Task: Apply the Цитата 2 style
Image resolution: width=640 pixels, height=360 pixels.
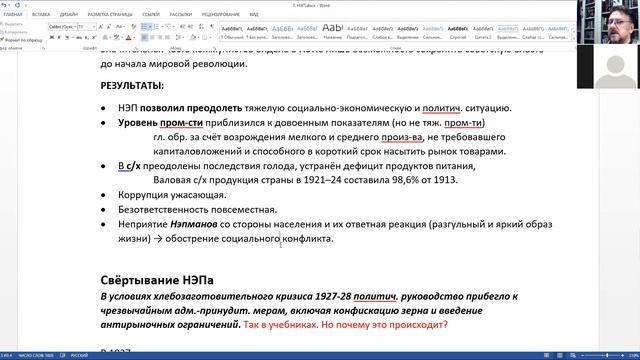Action: click(483, 33)
